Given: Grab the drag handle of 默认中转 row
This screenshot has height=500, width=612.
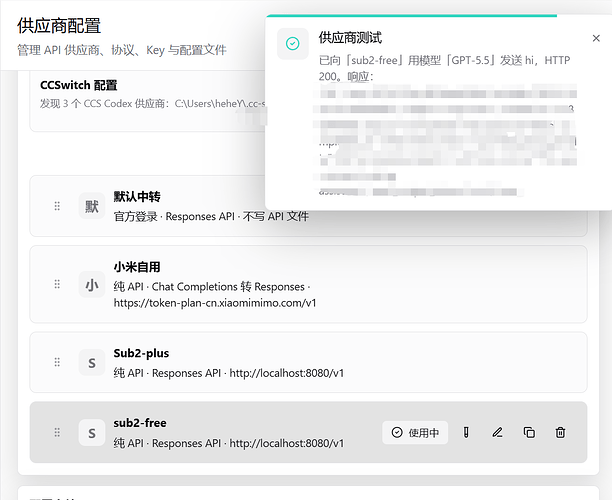Looking at the screenshot, I should (57, 206).
